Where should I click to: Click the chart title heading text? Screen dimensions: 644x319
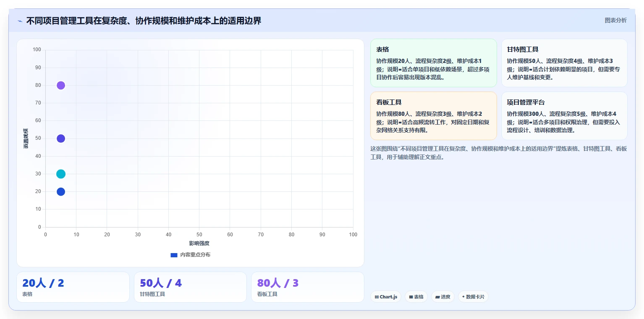click(144, 21)
